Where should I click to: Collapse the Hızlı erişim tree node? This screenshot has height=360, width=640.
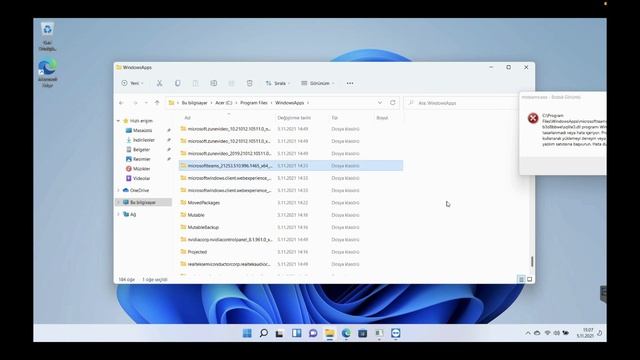[118, 121]
